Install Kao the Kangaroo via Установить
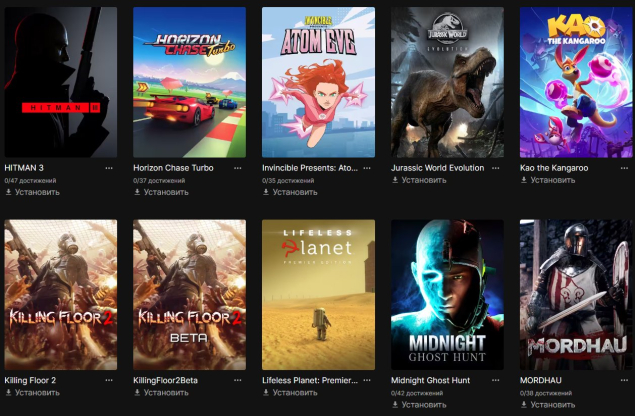The width and height of the screenshot is (635, 416). click(x=548, y=180)
